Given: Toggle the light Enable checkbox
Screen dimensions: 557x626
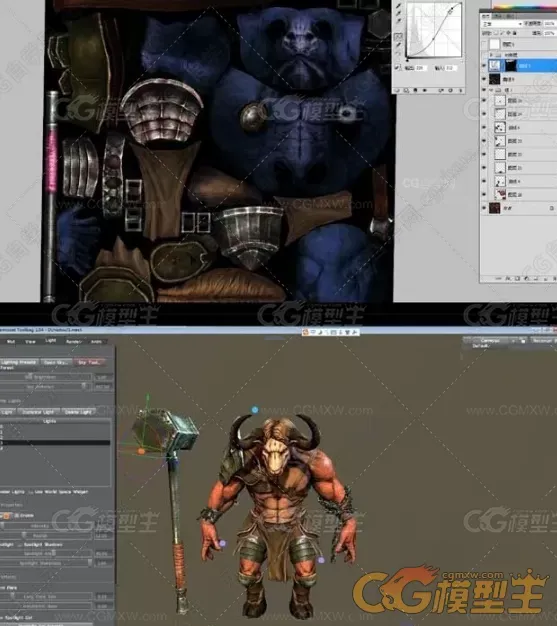Looking at the screenshot, I should pyautogui.click(x=16, y=515).
